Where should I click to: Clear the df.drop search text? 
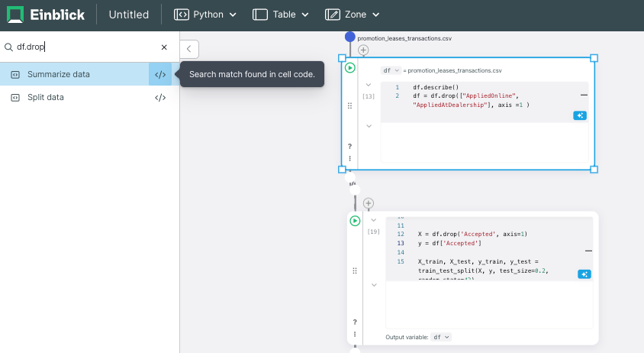pyautogui.click(x=164, y=47)
